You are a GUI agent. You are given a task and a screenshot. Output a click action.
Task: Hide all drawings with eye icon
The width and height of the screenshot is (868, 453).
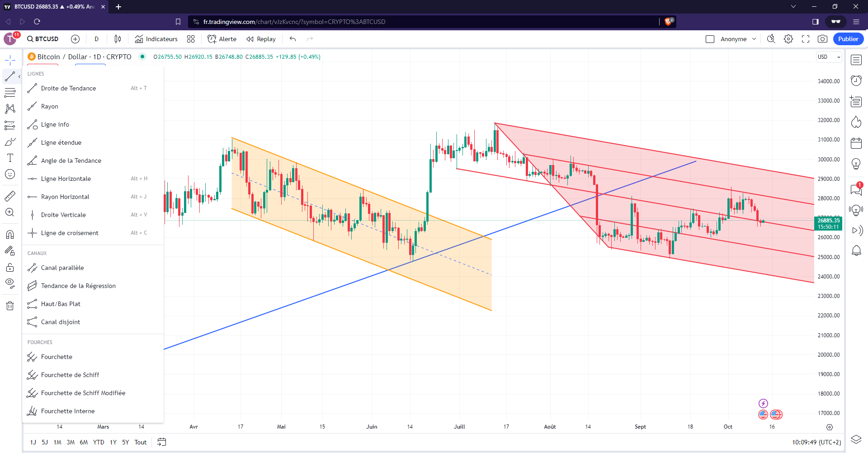point(10,283)
